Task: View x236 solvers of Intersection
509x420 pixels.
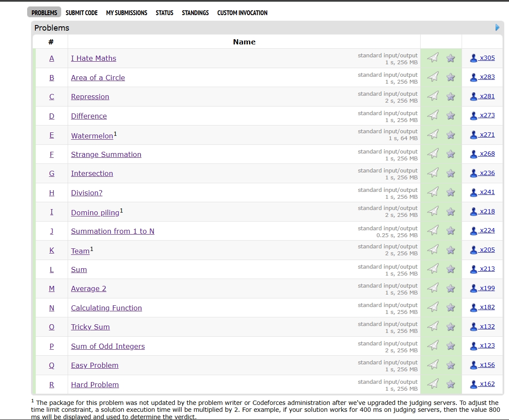Action: pyautogui.click(x=482, y=173)
